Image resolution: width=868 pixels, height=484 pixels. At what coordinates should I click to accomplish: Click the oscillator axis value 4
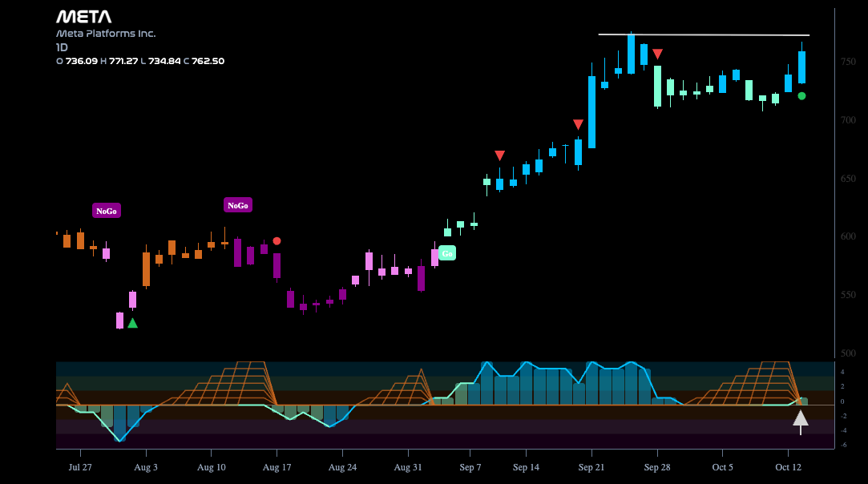point(842,372)
